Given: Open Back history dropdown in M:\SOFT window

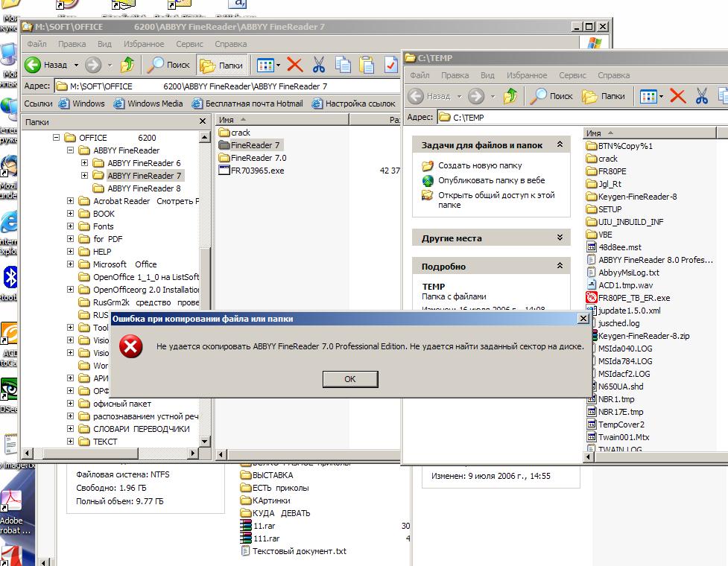Looking at the screenshot, I should (x=76, y=65).
